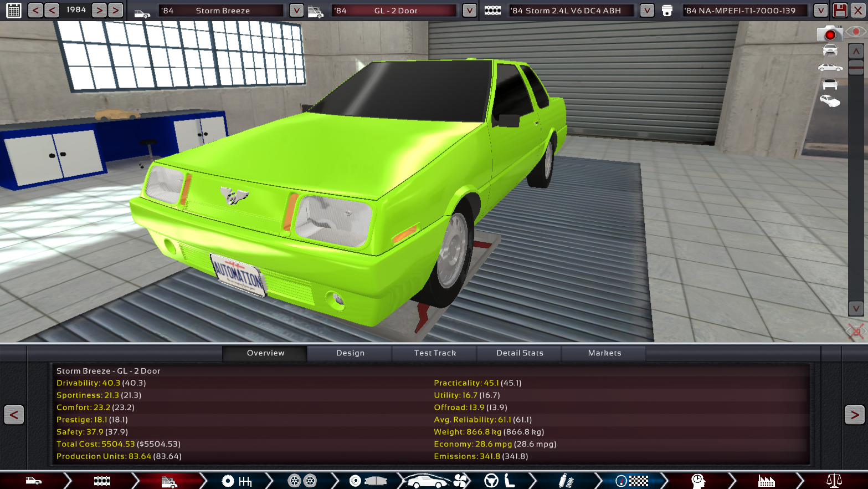
Task: Switch to front view car camera
Action: (x=830, y=50)
